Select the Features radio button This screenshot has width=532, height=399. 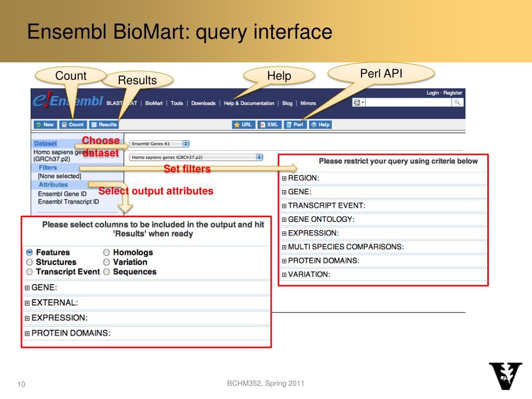point(30,252)
